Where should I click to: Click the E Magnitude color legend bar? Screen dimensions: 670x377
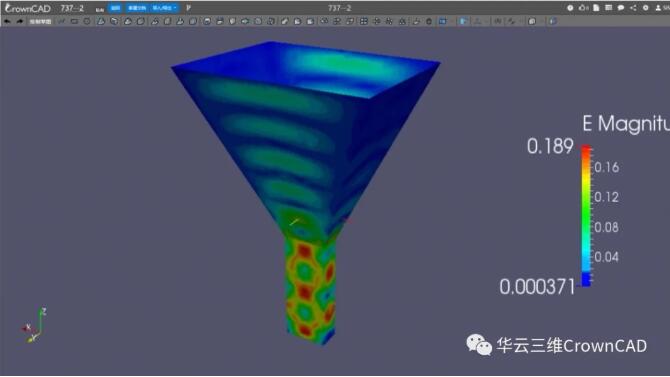click(x=586, y=216)
